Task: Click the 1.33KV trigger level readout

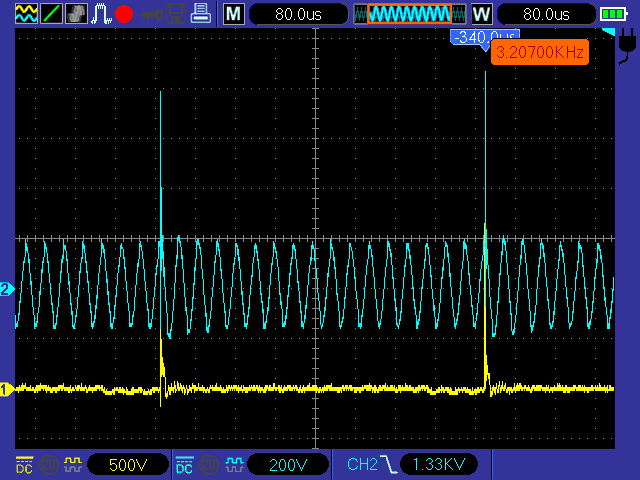Action: tap(438, 464)
